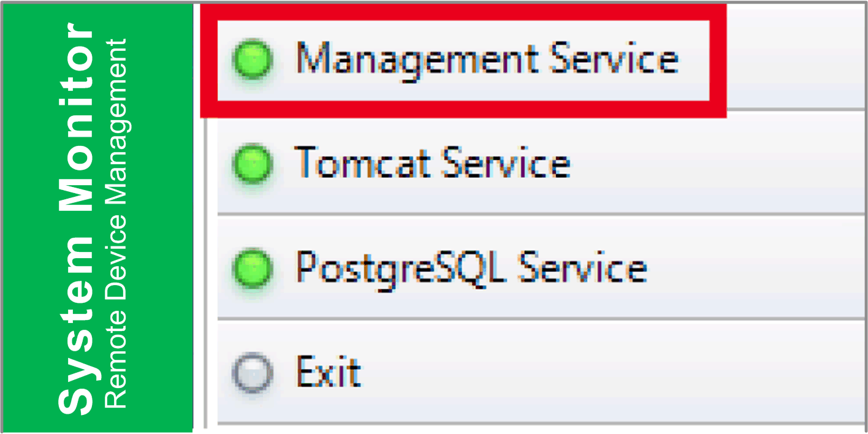Choose the PostgreSQL Service text
This screenshot has height=434, width=868.
point(471,268)
